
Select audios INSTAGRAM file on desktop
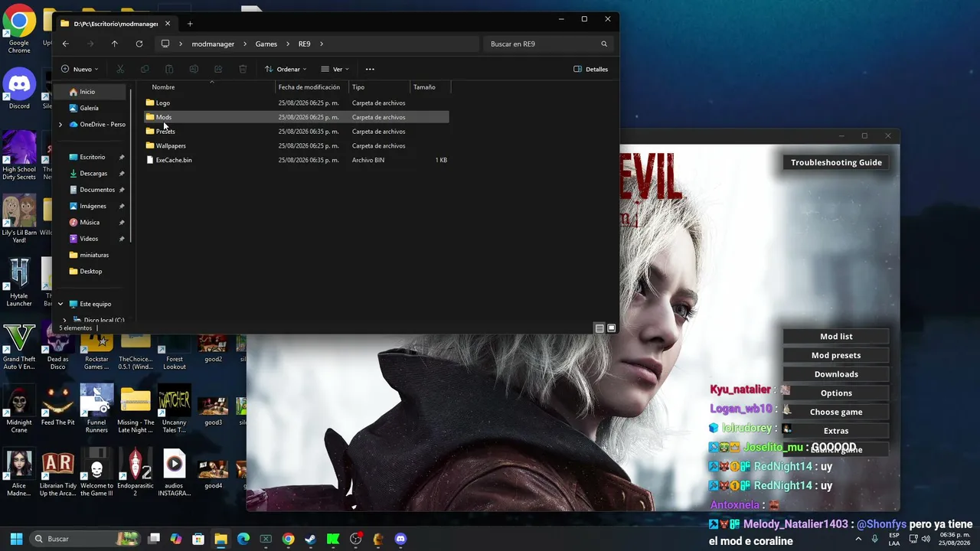coord(174,473)
